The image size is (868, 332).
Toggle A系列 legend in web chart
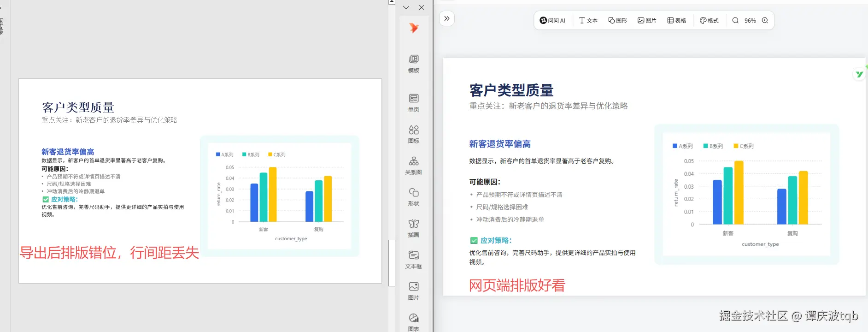(683, 146)
